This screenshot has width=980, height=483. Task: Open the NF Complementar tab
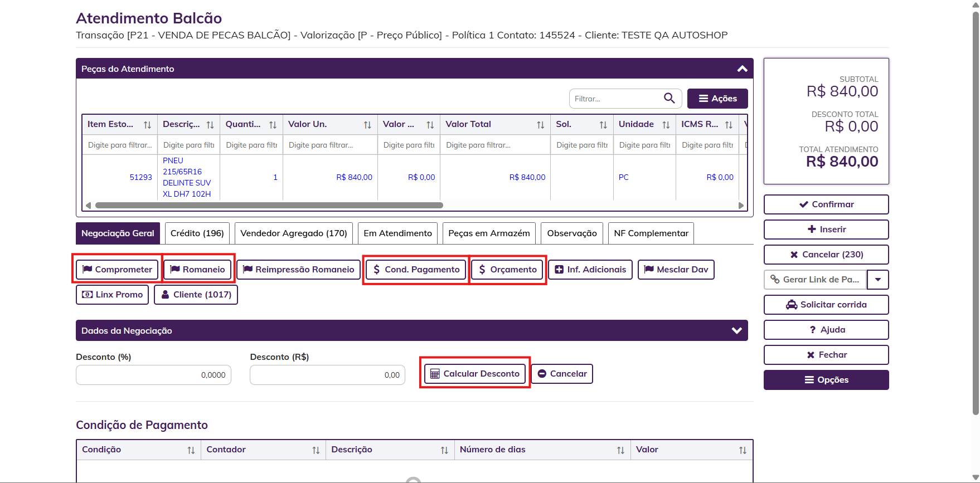point(651,233)
